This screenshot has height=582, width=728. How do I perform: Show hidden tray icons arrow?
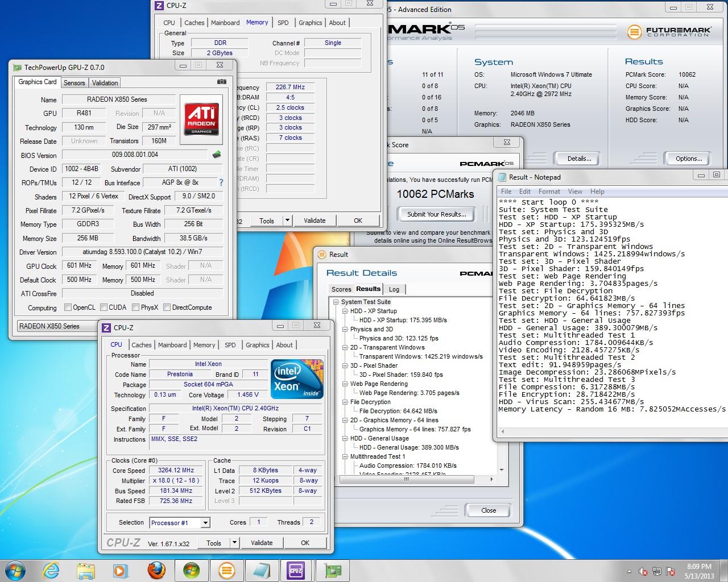point(629,571)
